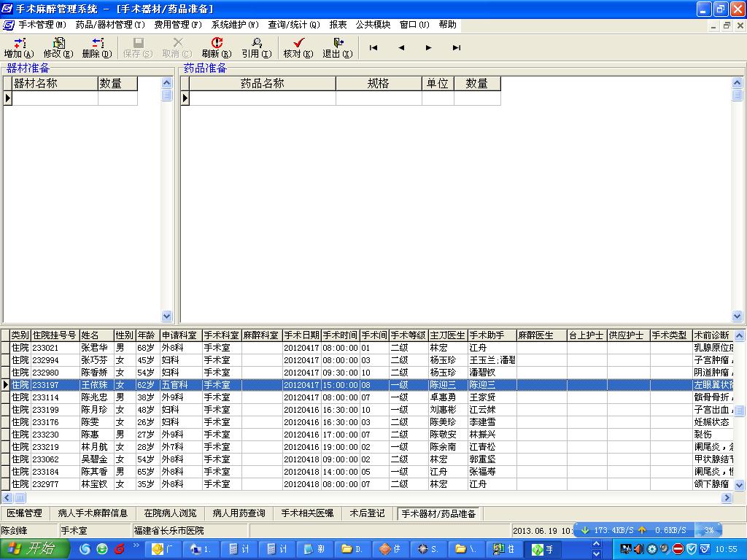Click the volume icon in system tray
747x560 pixels.
point(638,549)
